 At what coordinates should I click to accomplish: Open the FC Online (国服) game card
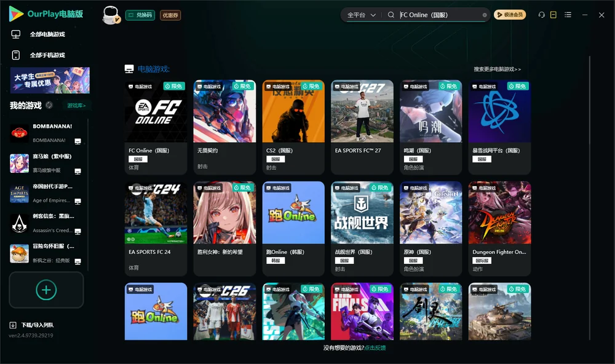[x=156, y=127]
